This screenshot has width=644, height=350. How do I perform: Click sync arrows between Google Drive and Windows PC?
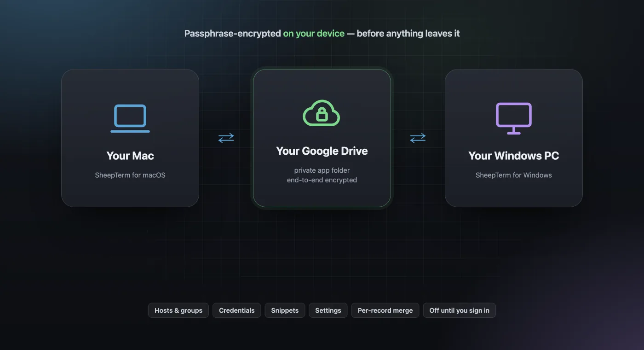(418, 138)
